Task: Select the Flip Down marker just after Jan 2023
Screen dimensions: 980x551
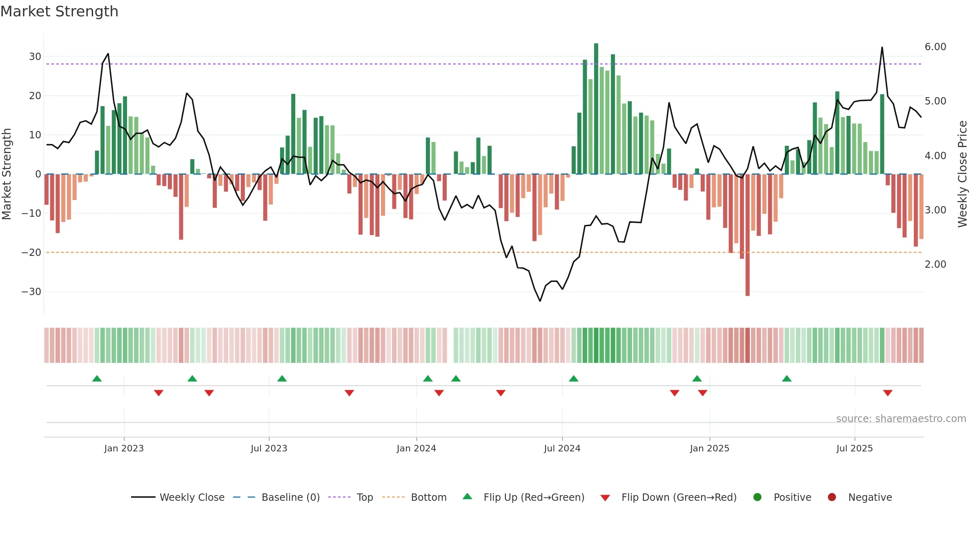Action: tap(159, 393)
